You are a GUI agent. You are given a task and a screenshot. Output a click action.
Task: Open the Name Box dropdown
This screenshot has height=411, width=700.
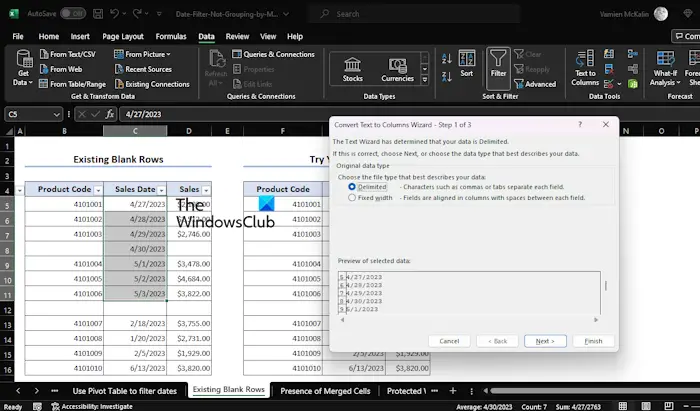tap(57, 115)
